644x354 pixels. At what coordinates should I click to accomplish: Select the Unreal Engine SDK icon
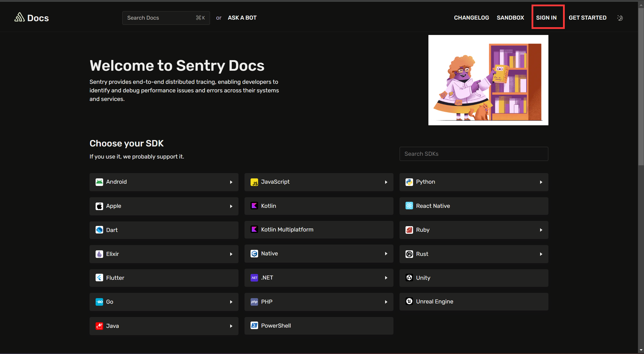409,301
